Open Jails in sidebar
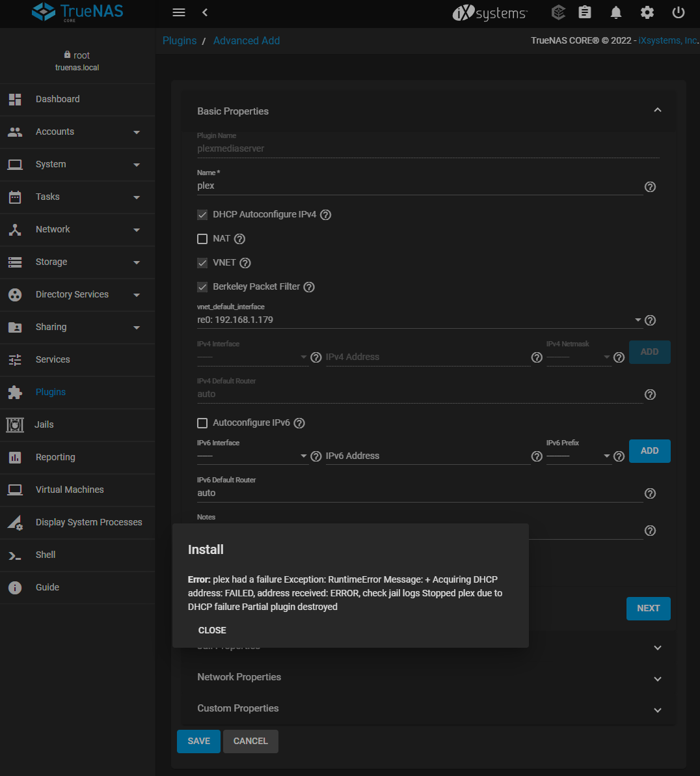Screen dimensions: 700x776 [x=77, y=424]
